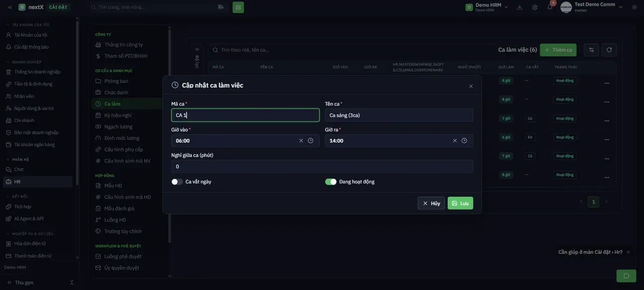Toggle the Đang hoạt động switch
The width and height of the screenshot is (644, 290).
click(x=331, y=182)
